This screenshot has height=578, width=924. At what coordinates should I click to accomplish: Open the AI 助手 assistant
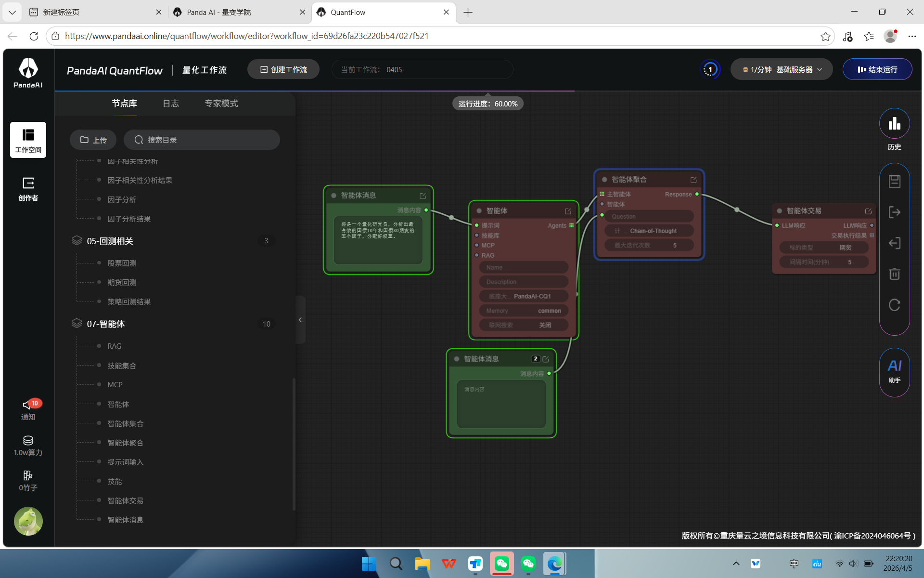[894, 371]
